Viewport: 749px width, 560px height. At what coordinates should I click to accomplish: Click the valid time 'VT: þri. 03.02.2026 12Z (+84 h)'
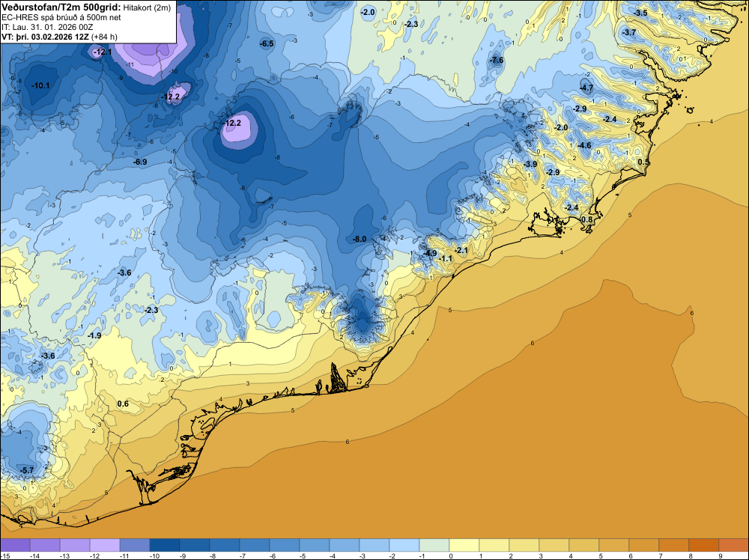pyautogui.click(x=59, y=37)
